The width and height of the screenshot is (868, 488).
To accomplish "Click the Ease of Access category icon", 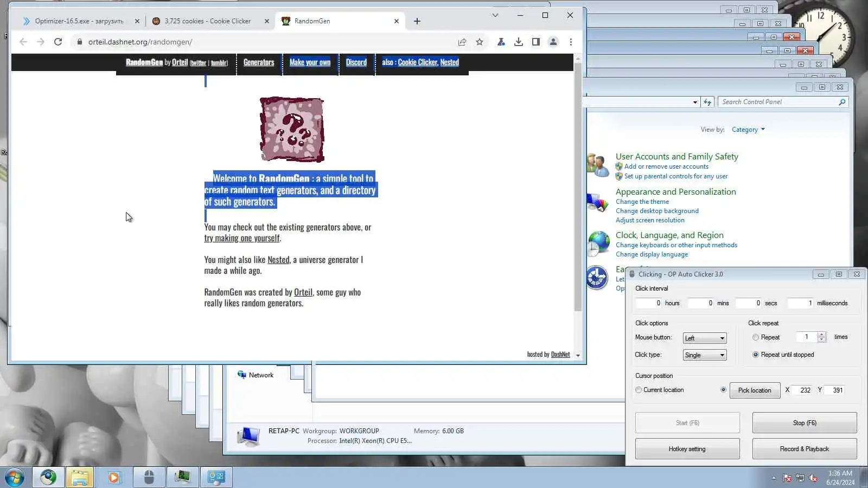I will coord(597,278).
